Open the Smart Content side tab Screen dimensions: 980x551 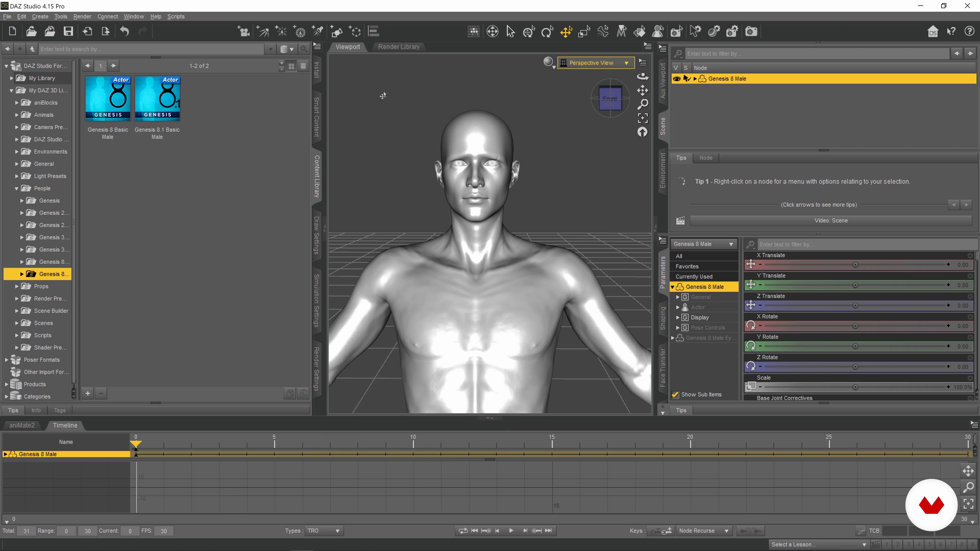(316, 117)
